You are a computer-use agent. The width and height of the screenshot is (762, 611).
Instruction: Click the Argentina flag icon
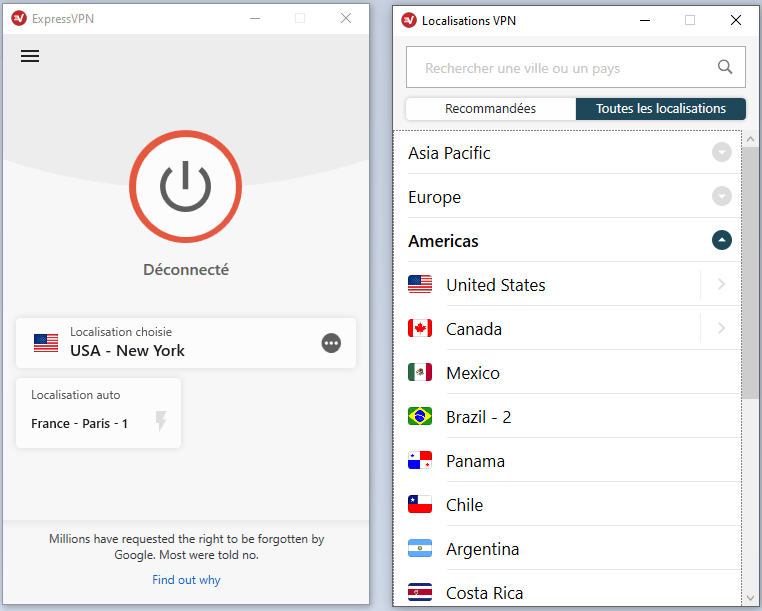click(420, 548)
